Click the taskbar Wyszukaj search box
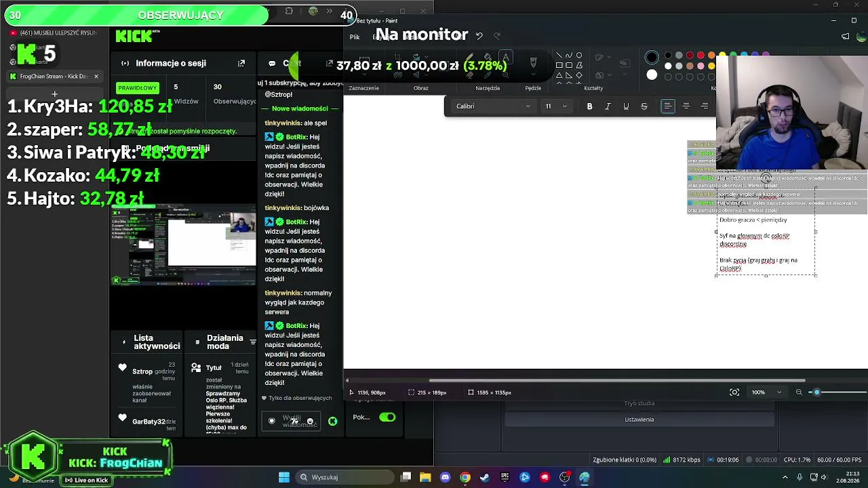Image resolution: width=868 pixels, height=488 pixels. 343,477
